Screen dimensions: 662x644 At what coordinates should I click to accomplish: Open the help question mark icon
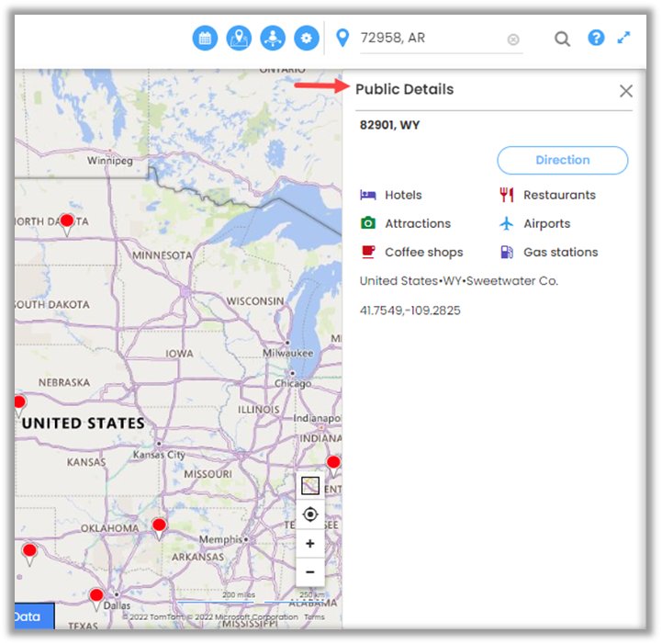pos(596,38)
